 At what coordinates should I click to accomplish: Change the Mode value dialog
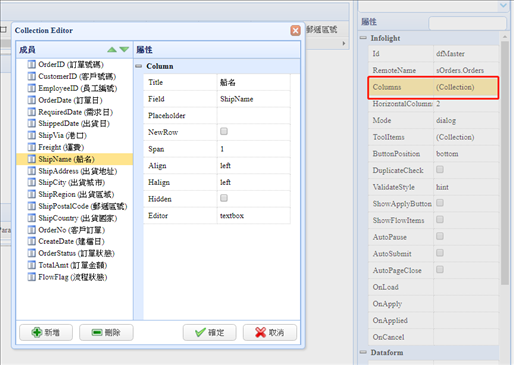[466, 120]
